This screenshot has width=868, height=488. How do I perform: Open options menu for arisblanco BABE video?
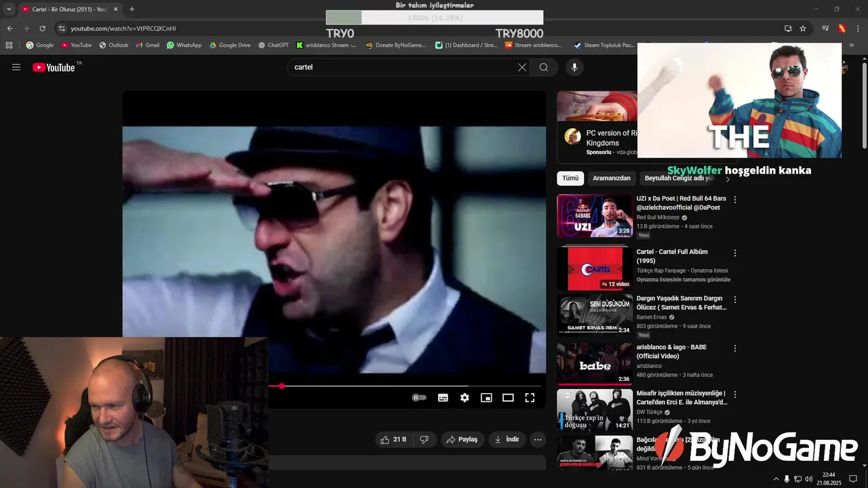point(735,348)
